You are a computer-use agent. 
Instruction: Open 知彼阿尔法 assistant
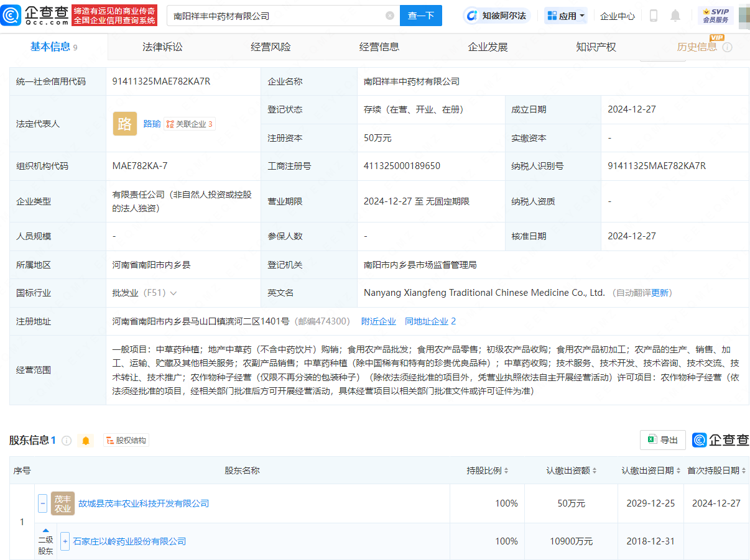click(498, 16)
